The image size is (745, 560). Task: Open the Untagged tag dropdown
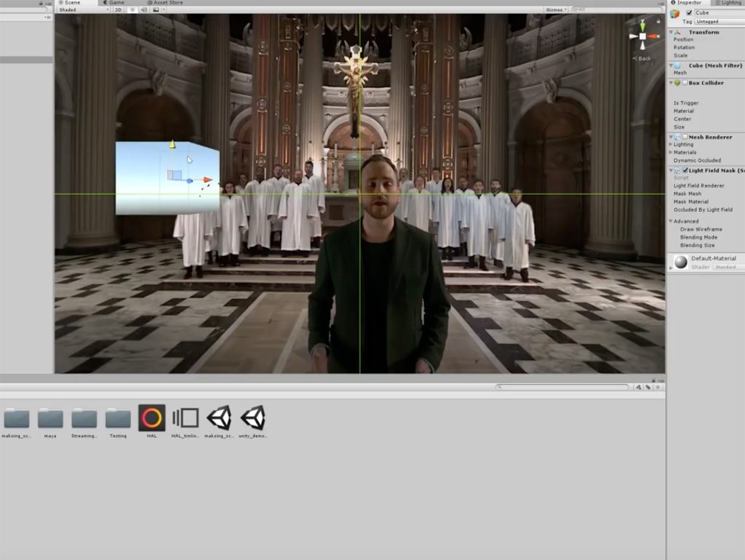click(x=720, y=21)
